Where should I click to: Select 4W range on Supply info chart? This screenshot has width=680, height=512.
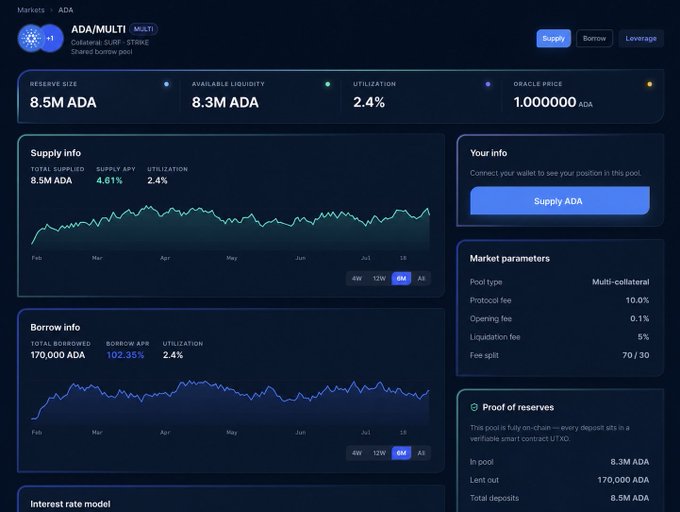[x=357, y=278]
